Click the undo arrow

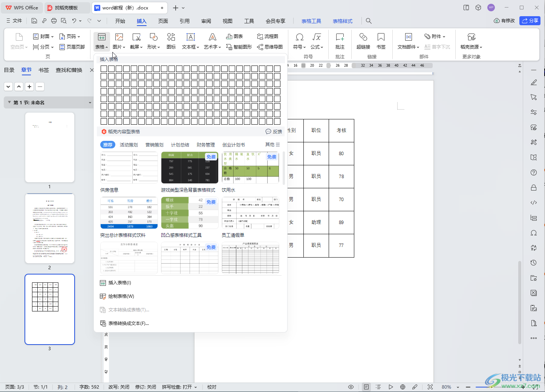[74, 21]
